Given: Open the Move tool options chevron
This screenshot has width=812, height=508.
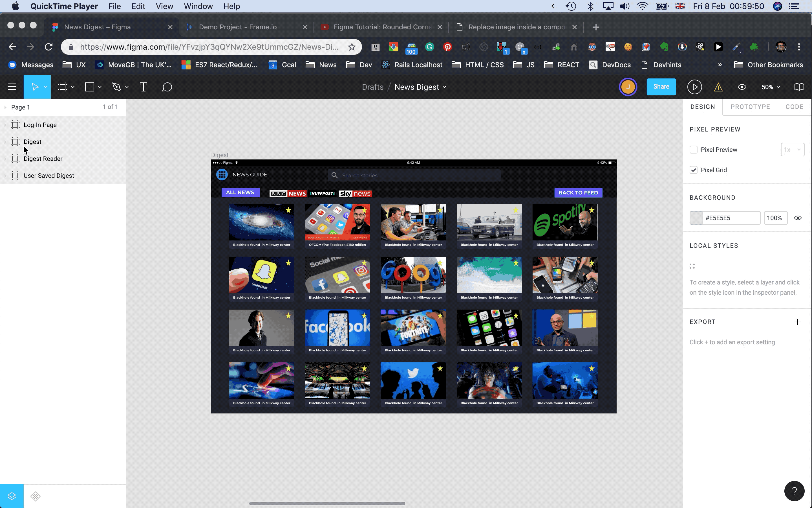Looking at the screenshot, I should click(45, 87).
